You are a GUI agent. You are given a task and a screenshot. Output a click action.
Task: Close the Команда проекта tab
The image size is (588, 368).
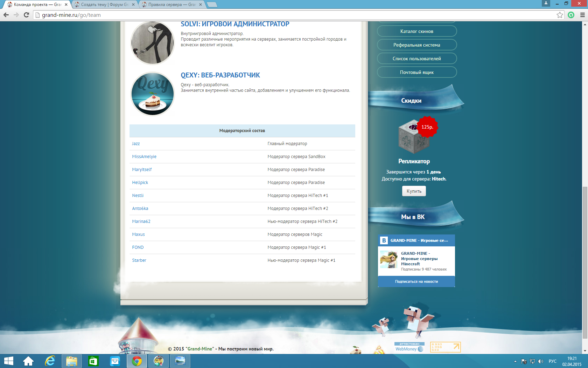coord(66,5)
